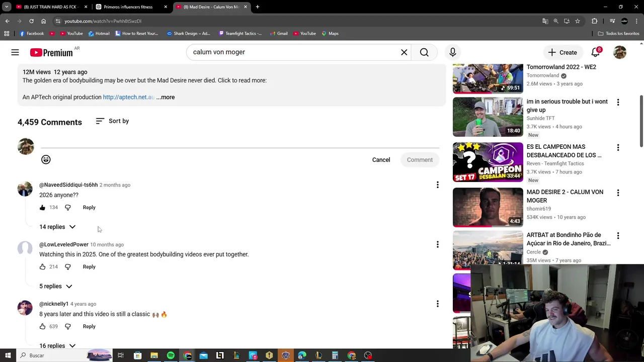Dislike the LowLeveledPower comment
The width and height of the screenshot is (644, 362).
pos(68,267)
